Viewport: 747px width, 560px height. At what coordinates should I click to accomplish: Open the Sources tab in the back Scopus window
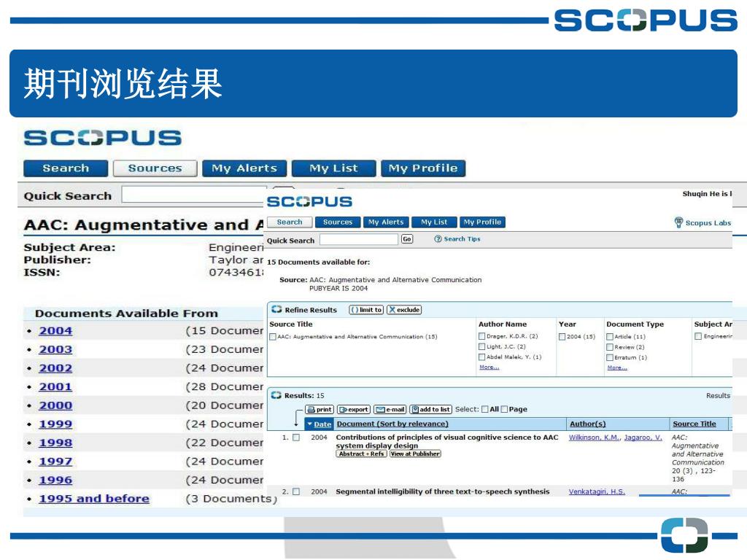click(155, 168)
